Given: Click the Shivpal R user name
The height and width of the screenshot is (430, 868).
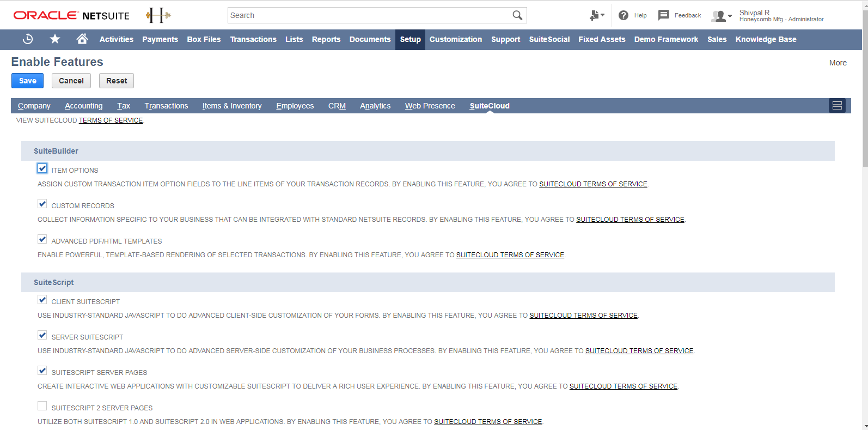Looking at the screenshot, I should 754,13.
